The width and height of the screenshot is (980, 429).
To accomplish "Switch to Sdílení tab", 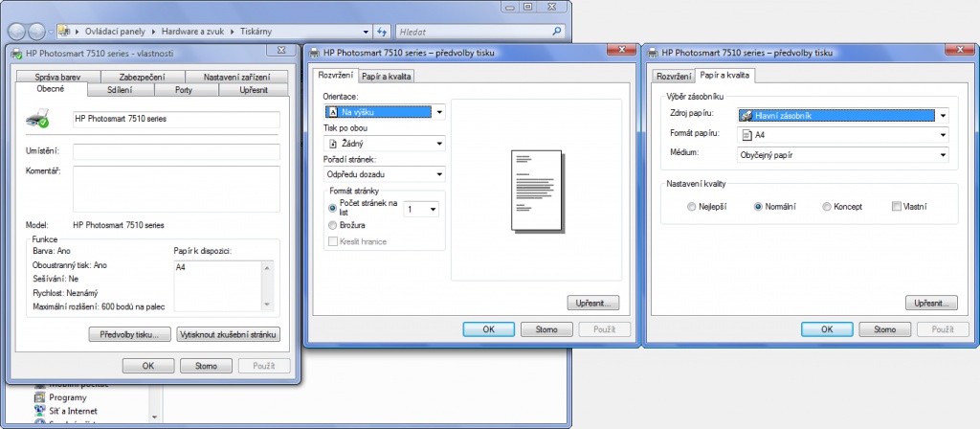I will pyautogui.click(x=120, y=90).
